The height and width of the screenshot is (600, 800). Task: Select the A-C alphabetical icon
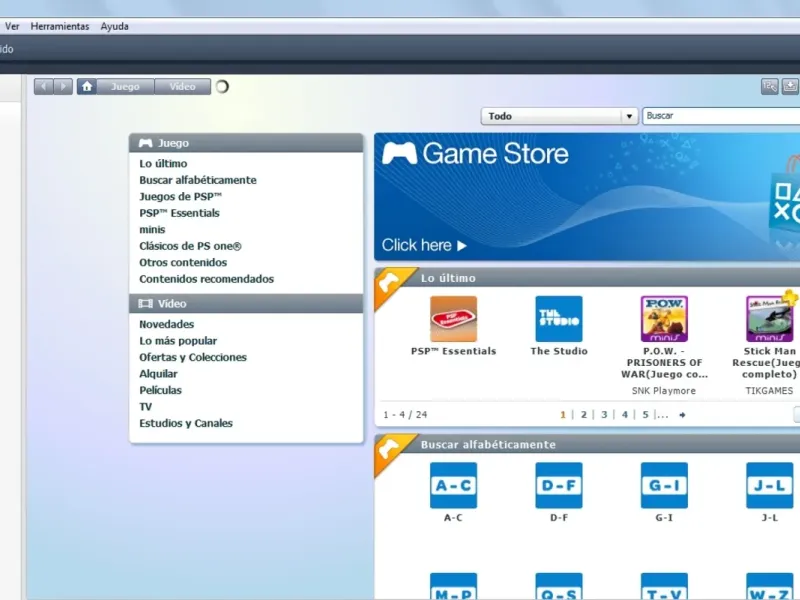point(454,485)
